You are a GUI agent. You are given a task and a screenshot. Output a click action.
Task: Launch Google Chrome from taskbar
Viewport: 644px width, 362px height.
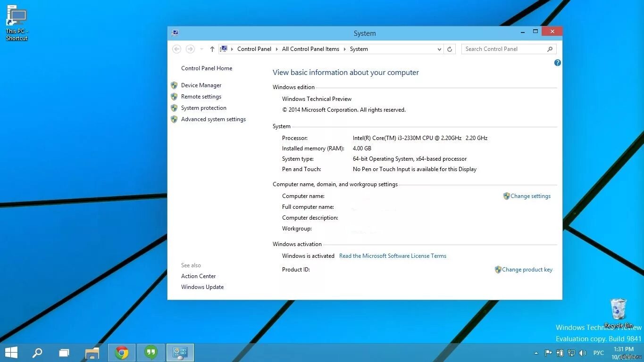pyautogui.click(x=122, y=353)
